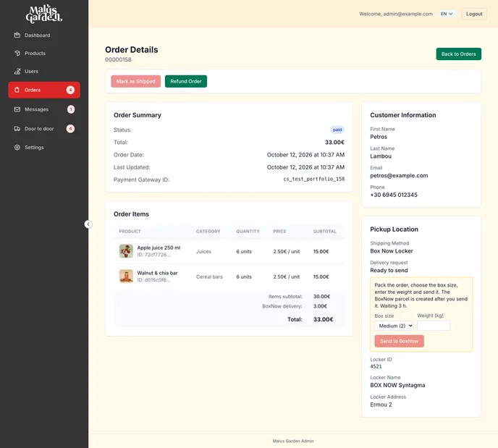Click the Door to door badge showing 4
Image resolution: width=498 pixels, height=448 pixels.
click(70, 129)
